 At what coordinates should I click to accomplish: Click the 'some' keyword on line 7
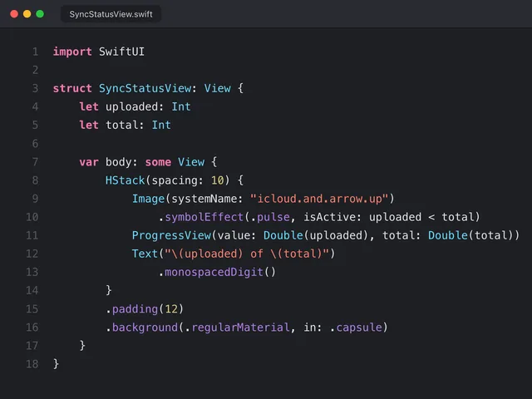click(x=158, y=162)
